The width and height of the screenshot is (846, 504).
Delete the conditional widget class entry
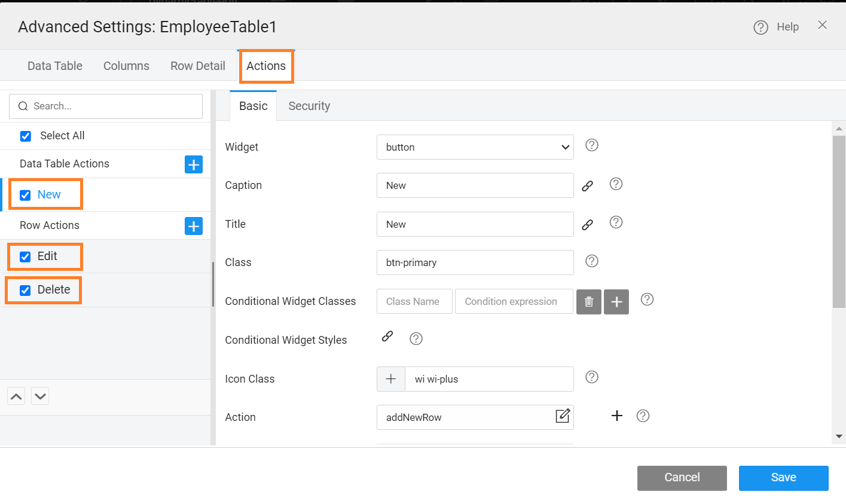pyautogui.click(x=588, y=302)
